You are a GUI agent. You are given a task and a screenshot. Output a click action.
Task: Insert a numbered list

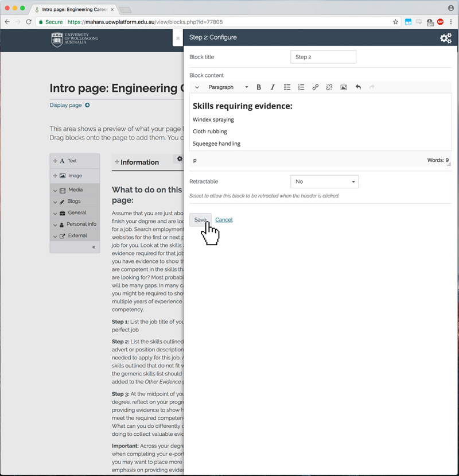pos(301,87)
